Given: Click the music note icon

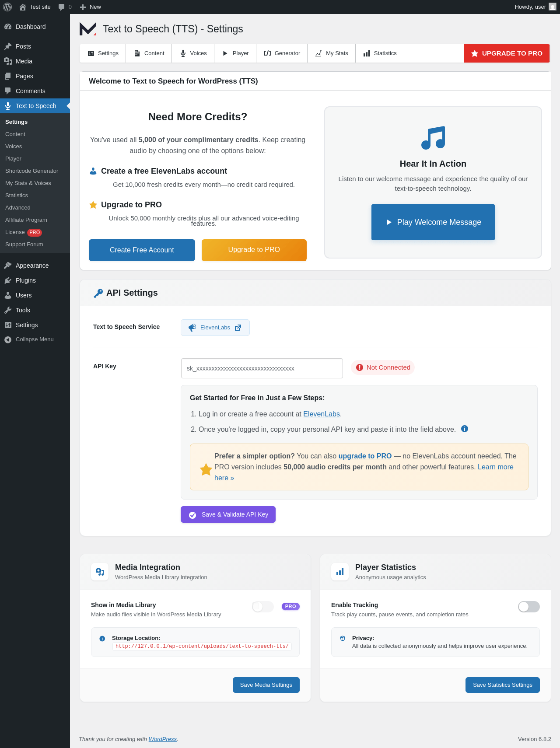Looking at the screenshot, I should point(433,138).
